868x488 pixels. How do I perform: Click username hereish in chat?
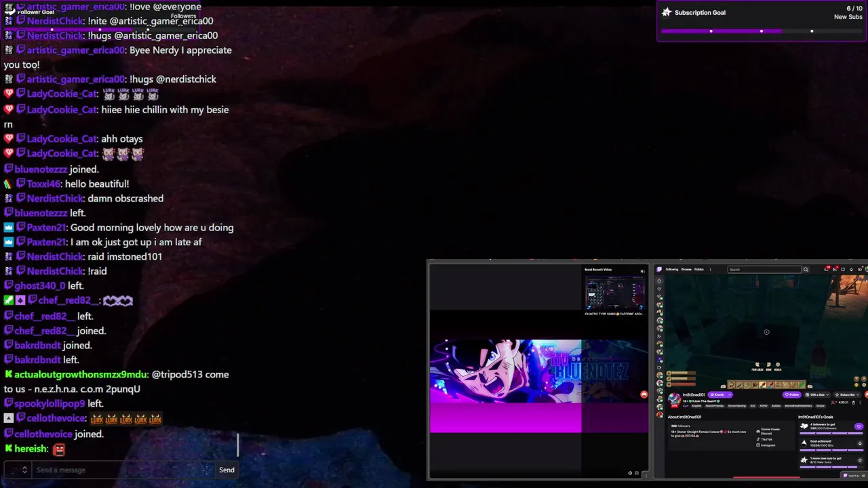point(31,449)
